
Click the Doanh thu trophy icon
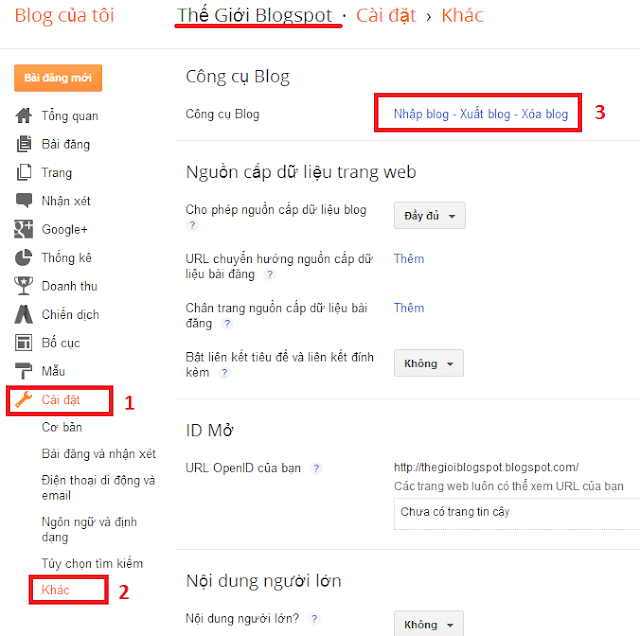point(24,286)
